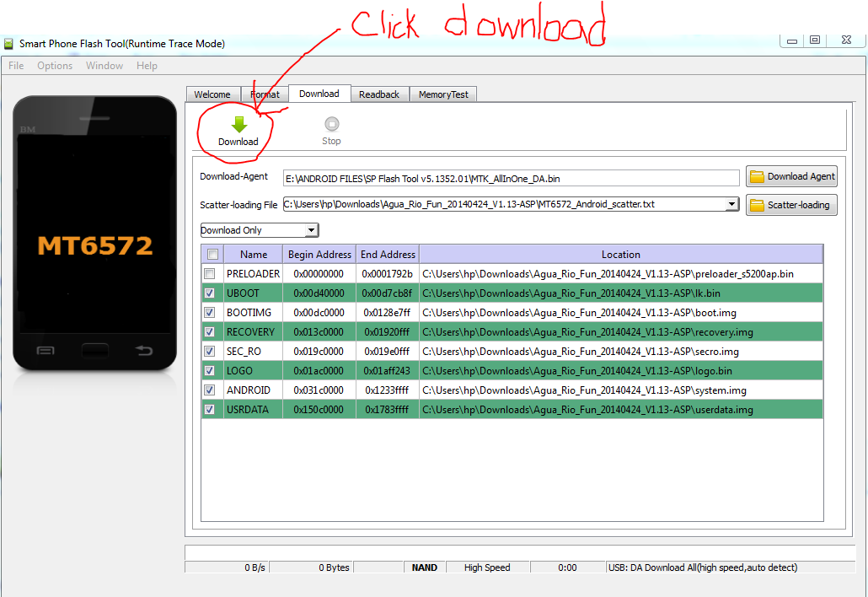Click the Begin Address column header
868x597 pixels.
319,254
